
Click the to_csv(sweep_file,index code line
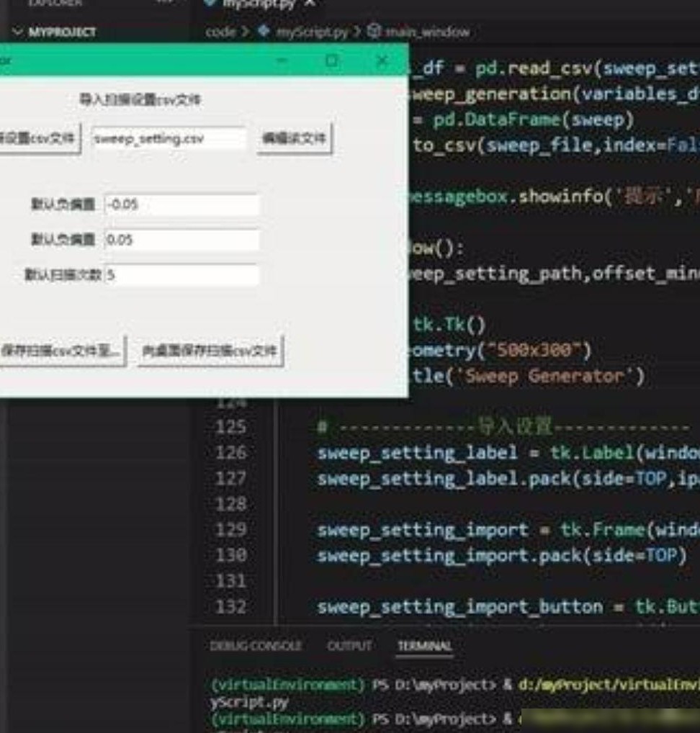555,146
